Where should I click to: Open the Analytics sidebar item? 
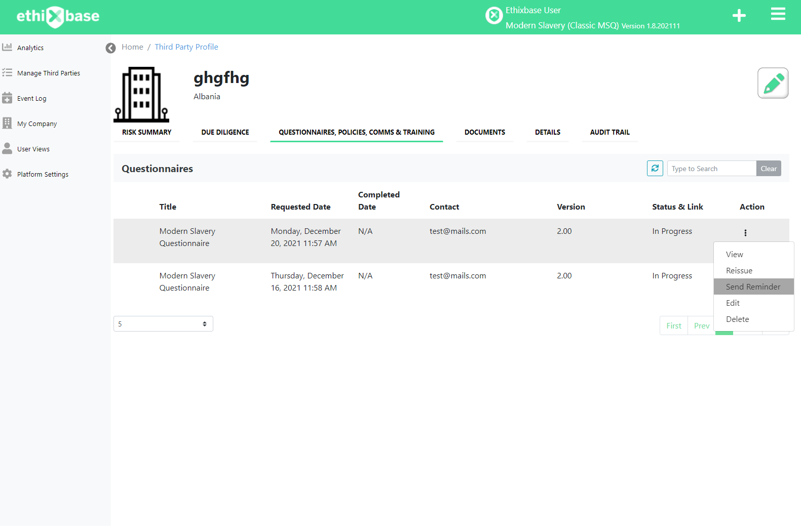pyautogui.click(x=30, y=48)
